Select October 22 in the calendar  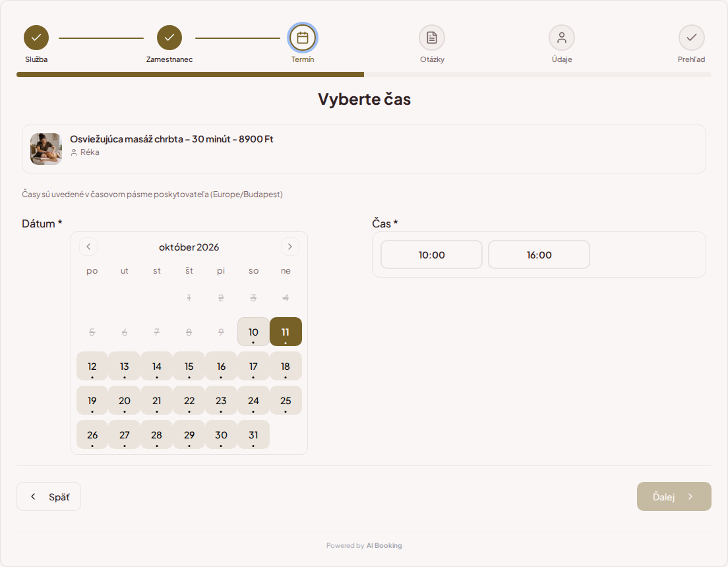coord(189,401)
